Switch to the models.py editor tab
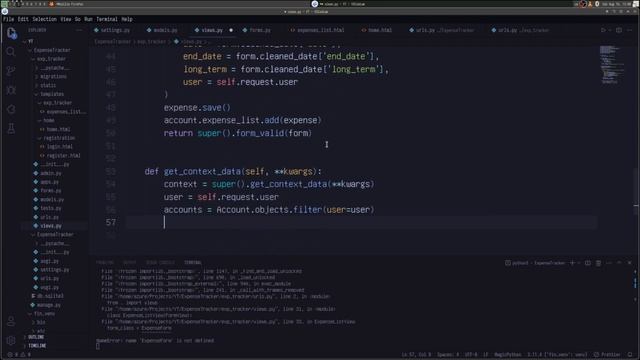This screenshot has width=640, height=360. (x=162, y=30)
